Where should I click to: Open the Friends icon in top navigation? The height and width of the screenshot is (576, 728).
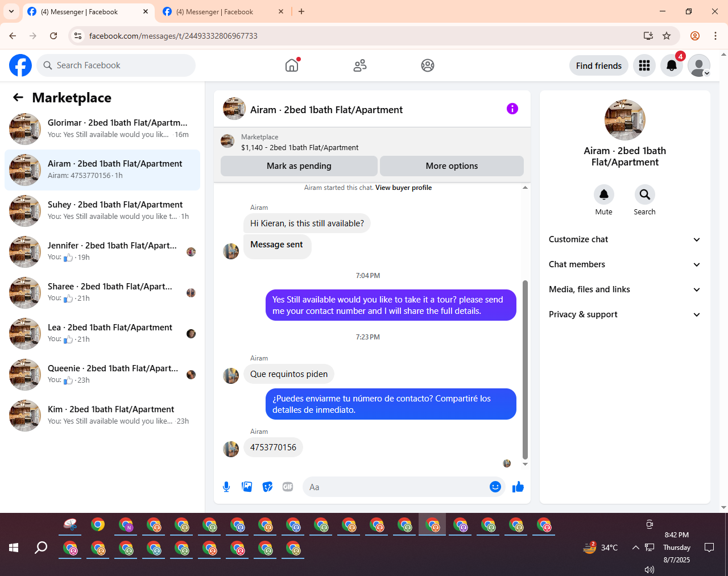[x=360, y=65]
